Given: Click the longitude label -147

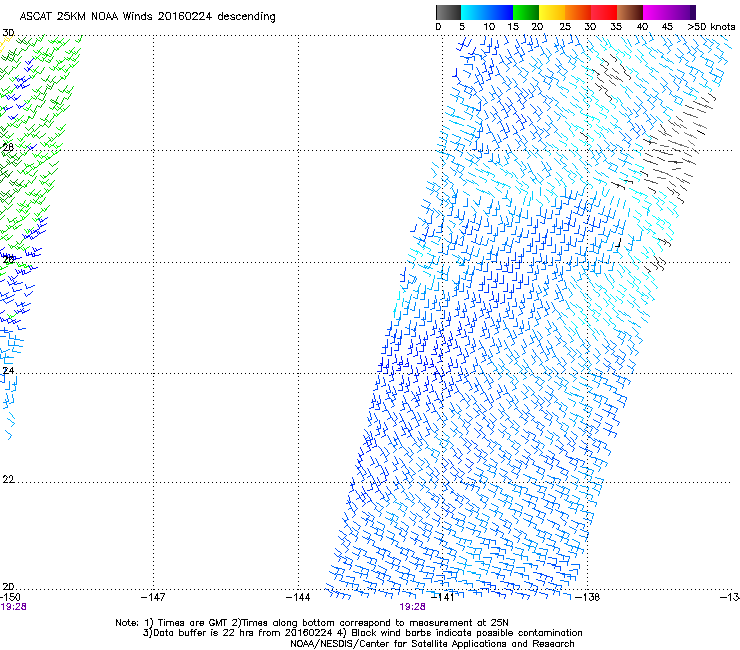Looking at the screenshot, I should coord(153,597).
